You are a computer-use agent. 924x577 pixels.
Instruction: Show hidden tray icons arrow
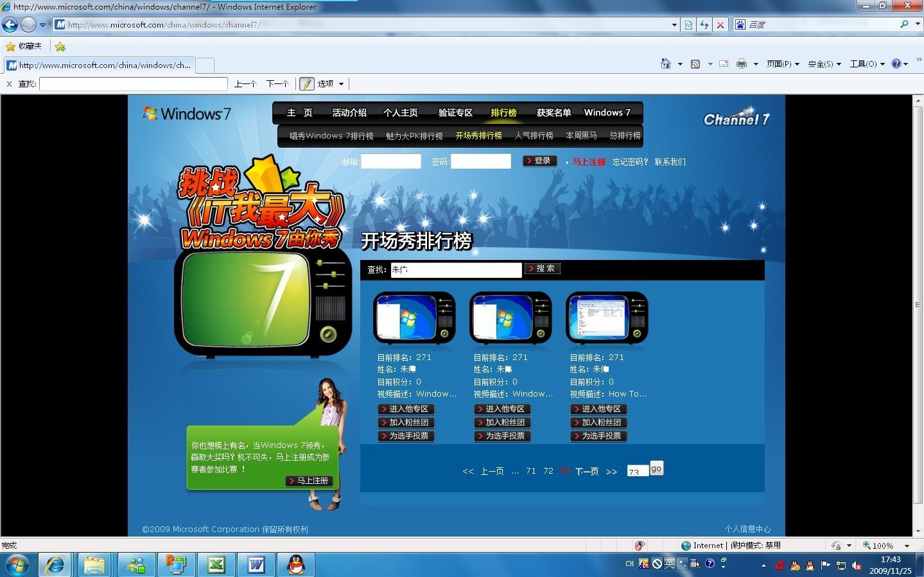pos(763,565)
